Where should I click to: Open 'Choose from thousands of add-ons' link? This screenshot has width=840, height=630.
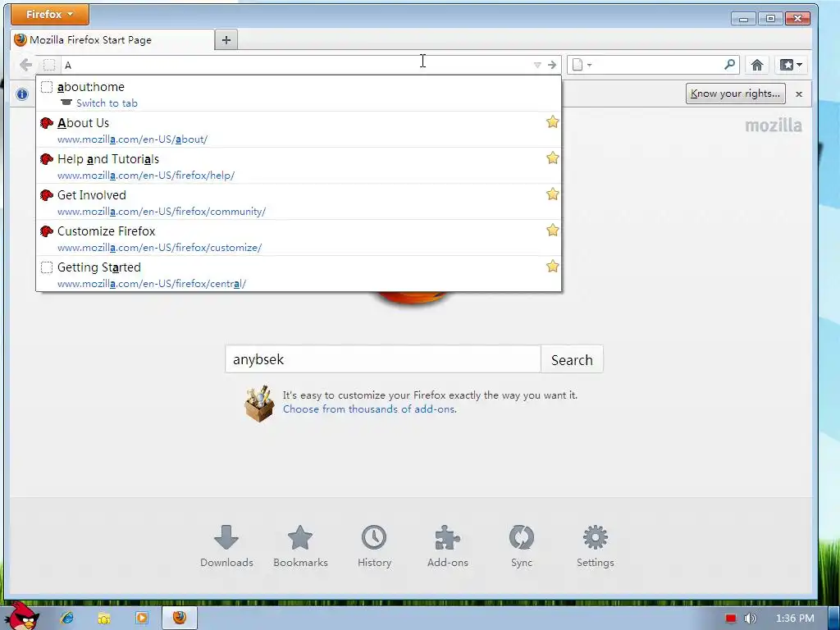(370, 409)
